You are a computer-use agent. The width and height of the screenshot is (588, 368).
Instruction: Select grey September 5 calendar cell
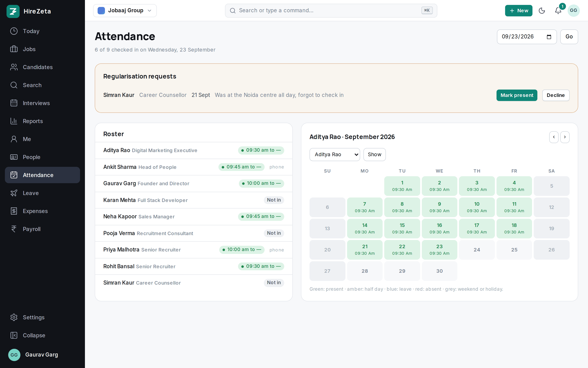coord(551,186)
